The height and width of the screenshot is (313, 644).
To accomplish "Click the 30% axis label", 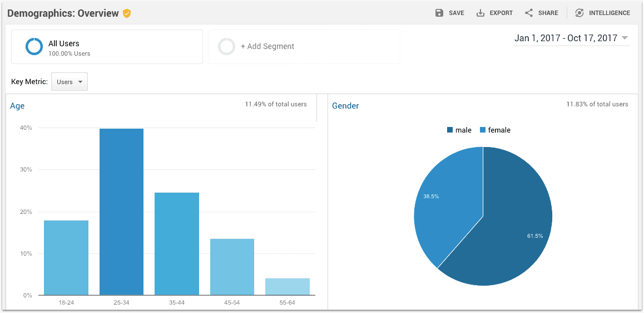I will (x=27, y=169).
